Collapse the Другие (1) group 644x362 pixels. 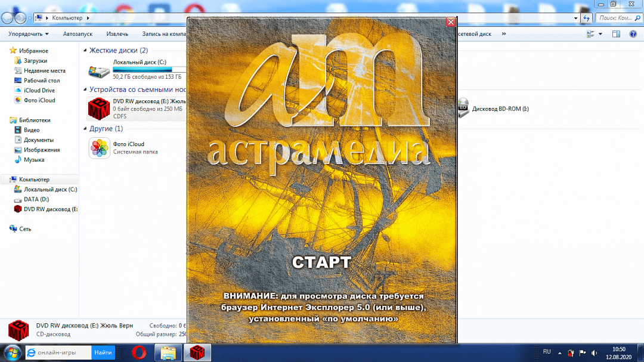85,129
